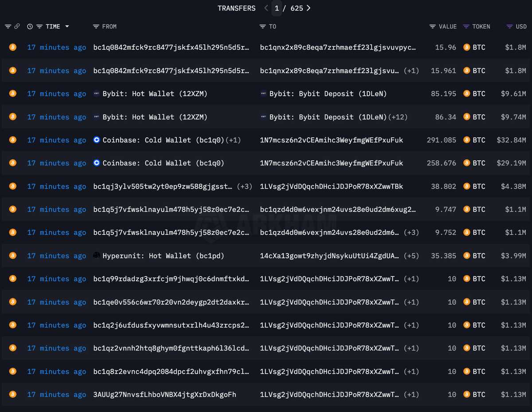Image resolution: width=532 pixels, height=412 pixels.
Task: Expand the (+12) recipients badge on Bybit Deposit
Action: pos(398,117)
